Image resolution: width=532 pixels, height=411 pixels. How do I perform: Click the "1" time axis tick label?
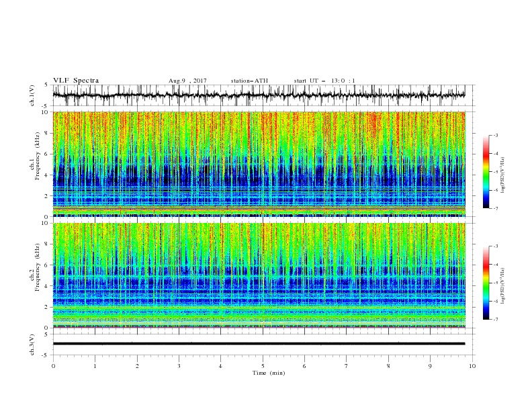coord(95,366)
